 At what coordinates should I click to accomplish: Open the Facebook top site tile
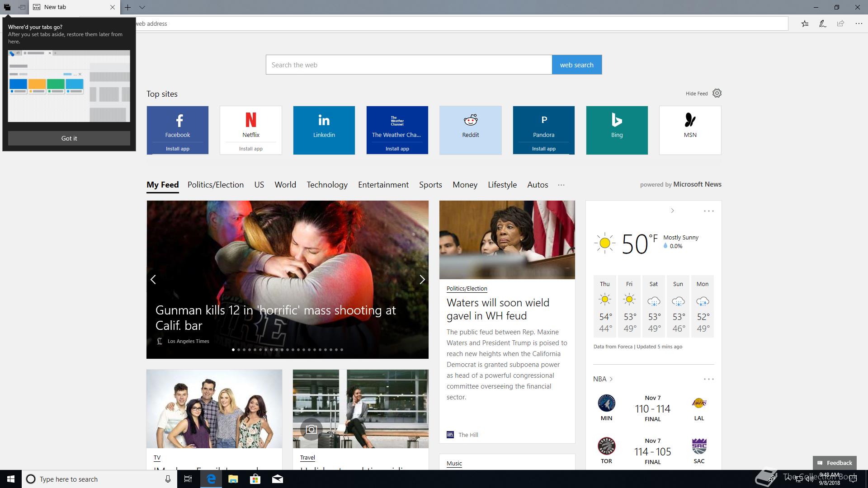click(178, 125)
